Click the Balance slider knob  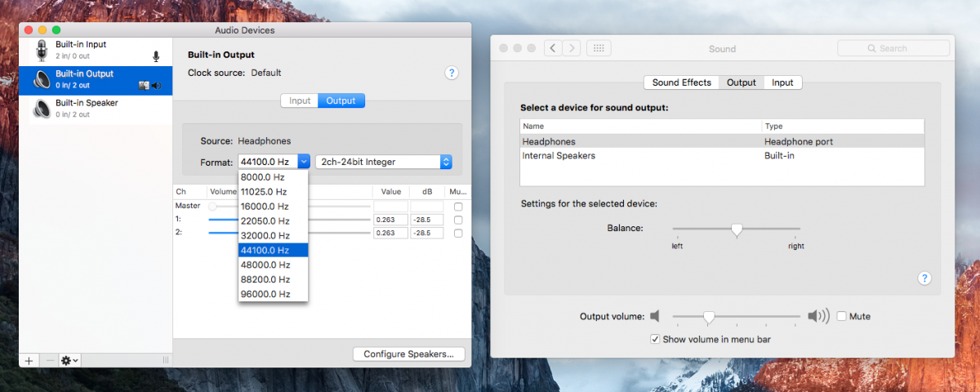pos(737,229)
